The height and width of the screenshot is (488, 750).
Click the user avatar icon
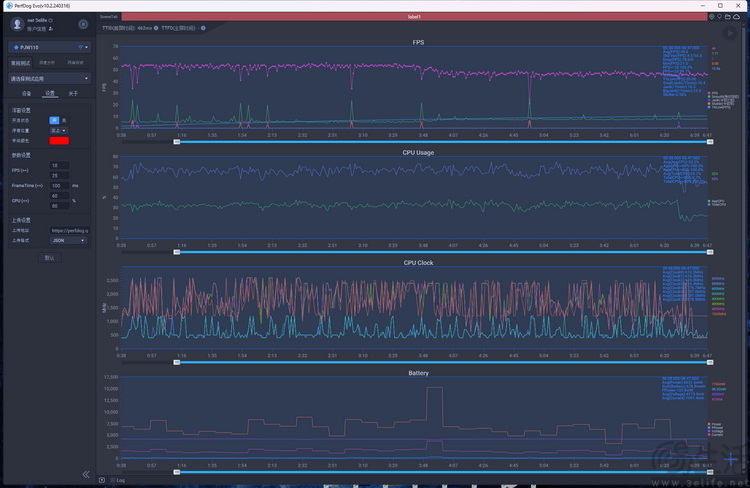coord(17,23)
